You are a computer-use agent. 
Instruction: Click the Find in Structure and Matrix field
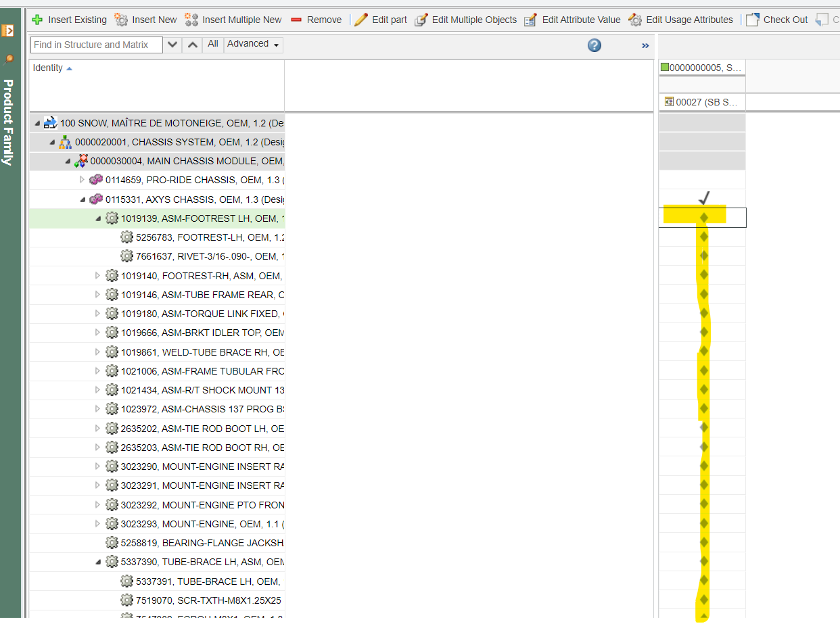pyautogui.click(x=95, y=45)
